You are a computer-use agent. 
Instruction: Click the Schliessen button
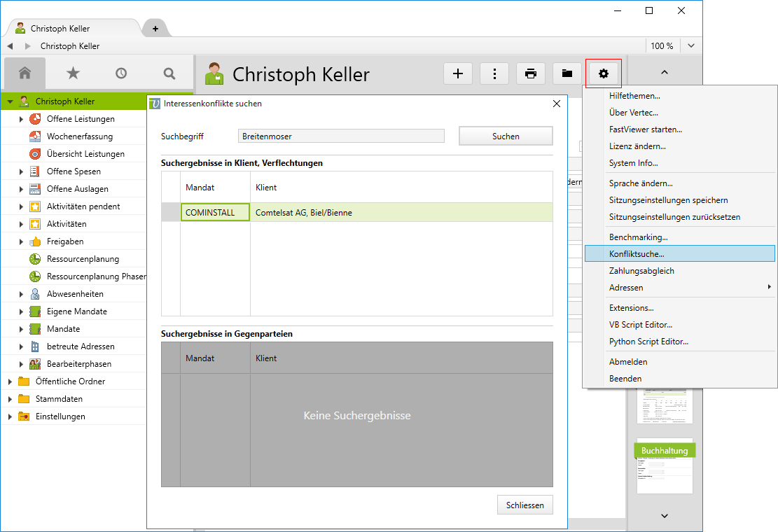[x=525, y=505]
